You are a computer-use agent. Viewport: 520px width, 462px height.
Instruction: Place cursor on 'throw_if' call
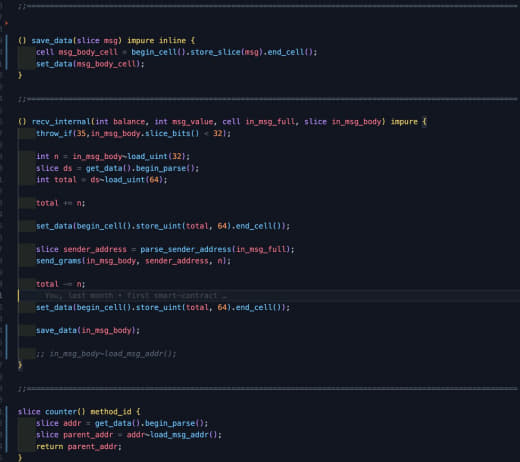(x=54, y=133)
